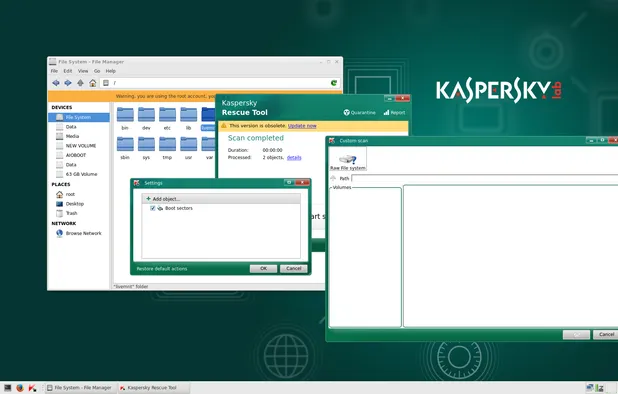Go back in File Manager toolbar

click(56, 83)
